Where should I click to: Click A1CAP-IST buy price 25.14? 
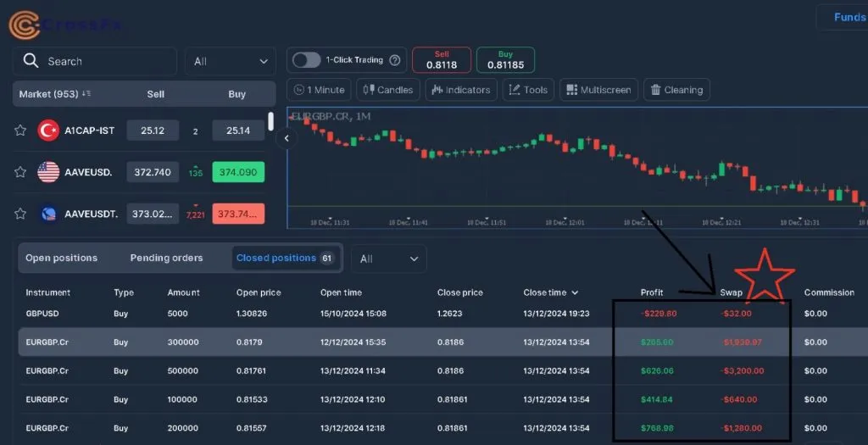pyautogui.click(x=238, y=131)
